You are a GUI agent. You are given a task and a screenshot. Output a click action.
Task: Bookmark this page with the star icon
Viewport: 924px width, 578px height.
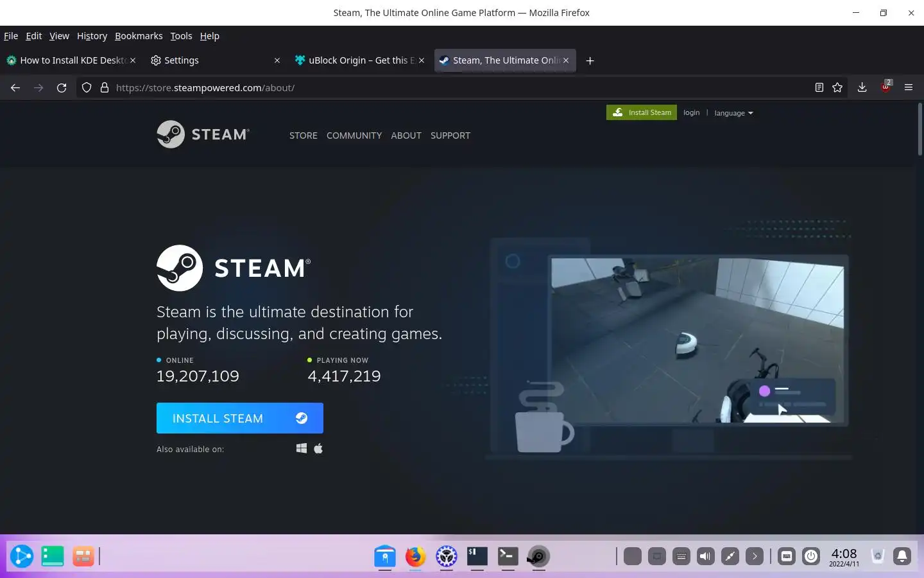click(837, 88)
